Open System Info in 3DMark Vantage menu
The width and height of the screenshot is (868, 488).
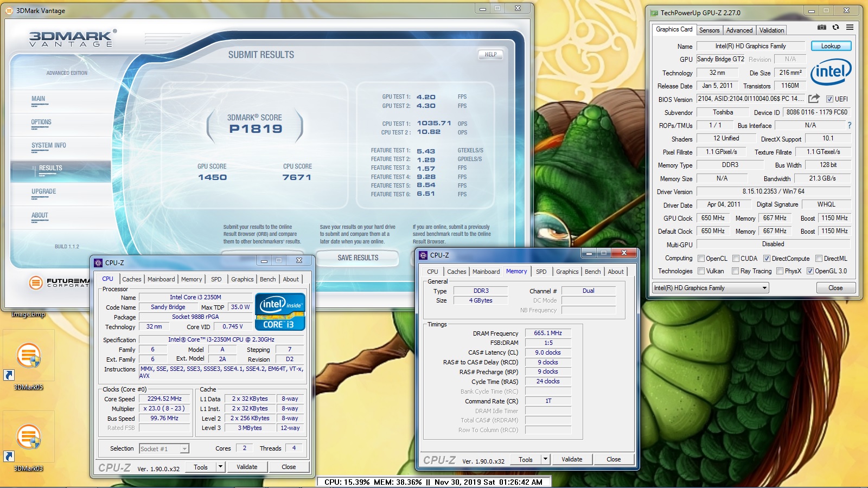click(x=49, y=145)
